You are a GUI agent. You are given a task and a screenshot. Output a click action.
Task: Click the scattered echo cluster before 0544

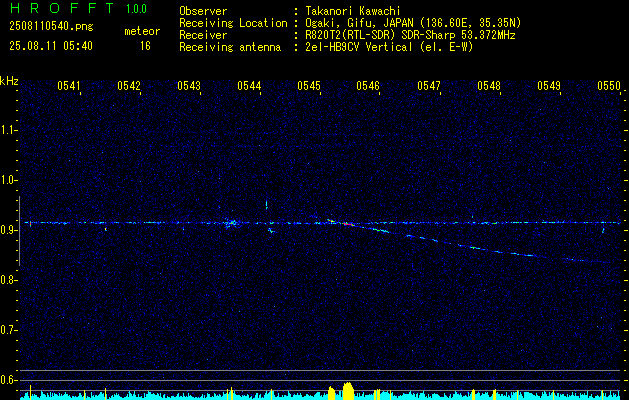point(231,223)
